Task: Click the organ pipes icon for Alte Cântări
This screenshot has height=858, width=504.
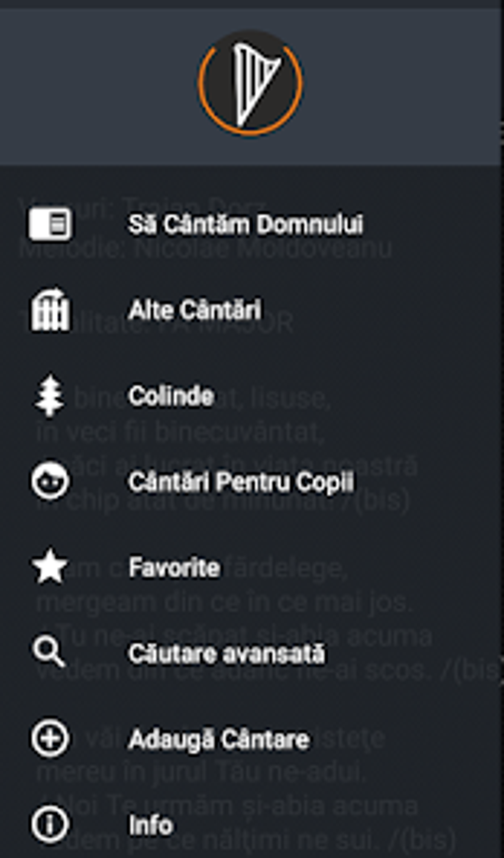Action: [x=49, y=310]
